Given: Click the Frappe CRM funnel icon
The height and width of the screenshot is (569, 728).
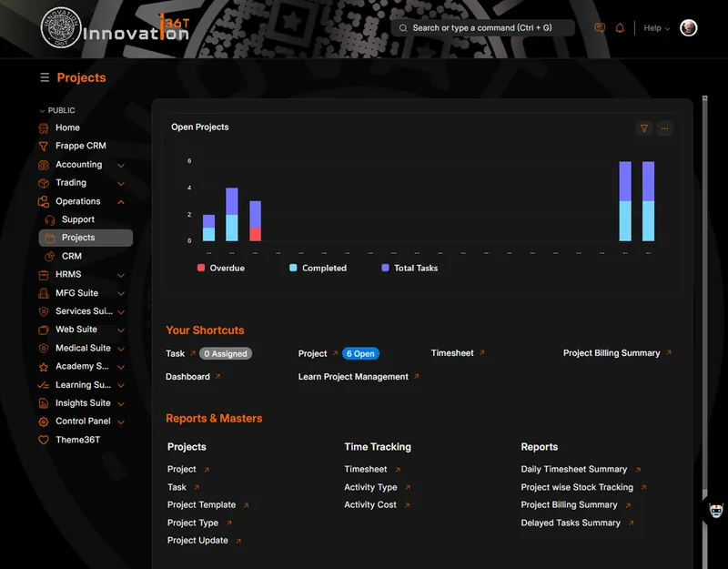Looking at the screenshot, I should [44, 147].
